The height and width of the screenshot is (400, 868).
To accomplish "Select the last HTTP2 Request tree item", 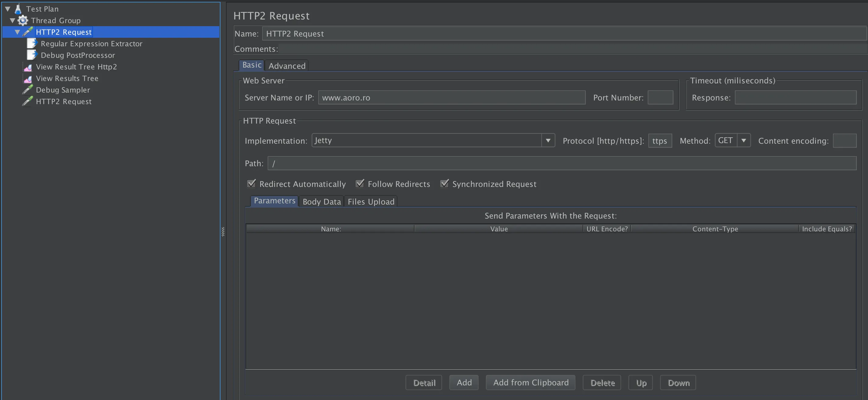I will pos(64,101).
